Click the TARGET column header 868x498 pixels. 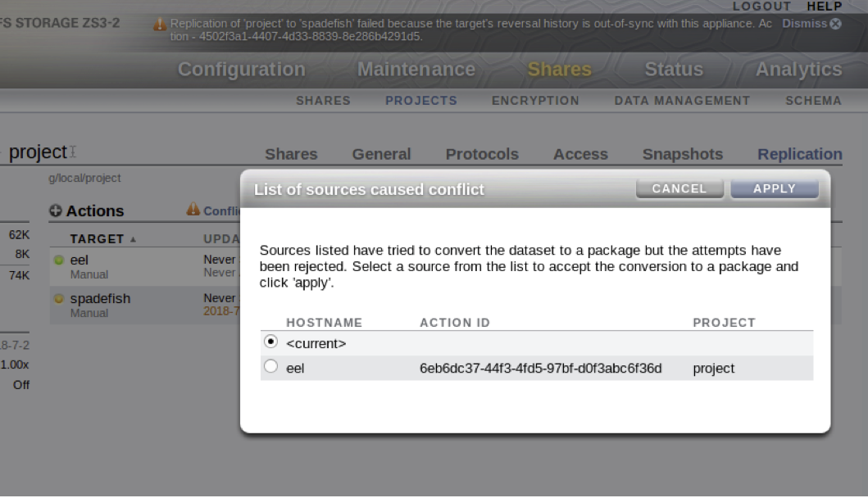[x=97, y=239]
